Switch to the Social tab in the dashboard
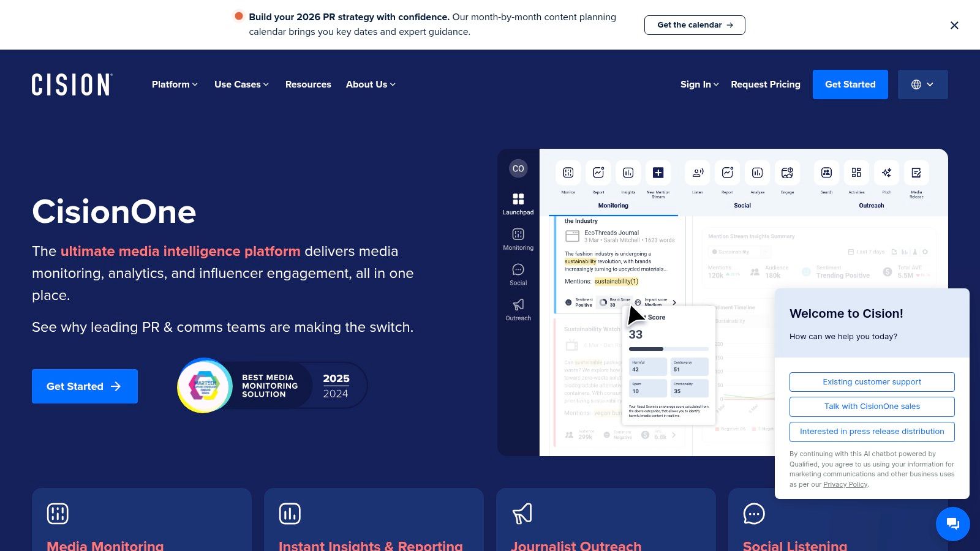Image resolution: width=980 pixels, height=551 pixels. 742,206
